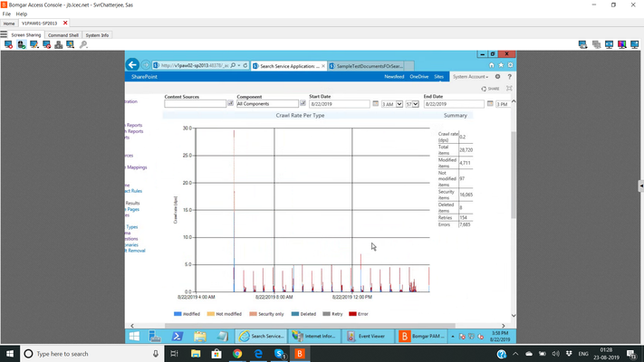Click the network computers toolbar icon
This screenshot has width=644, height=362.
click(x=58, y=44)
